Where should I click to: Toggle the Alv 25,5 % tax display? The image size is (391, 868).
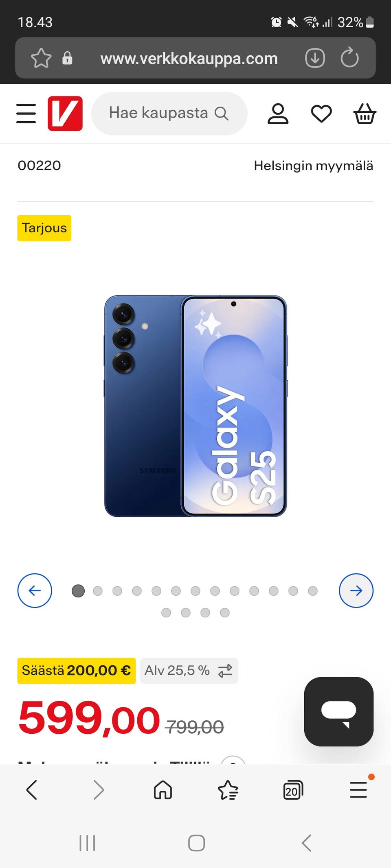click(189, 671)
